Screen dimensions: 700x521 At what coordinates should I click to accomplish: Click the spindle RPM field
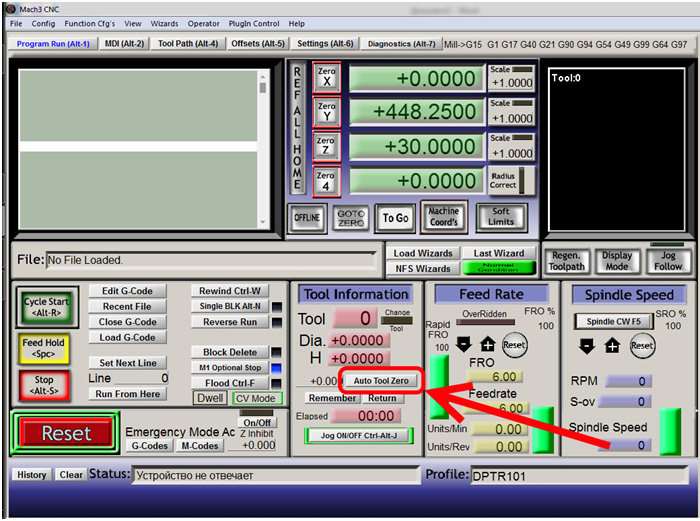click(628, 381)
